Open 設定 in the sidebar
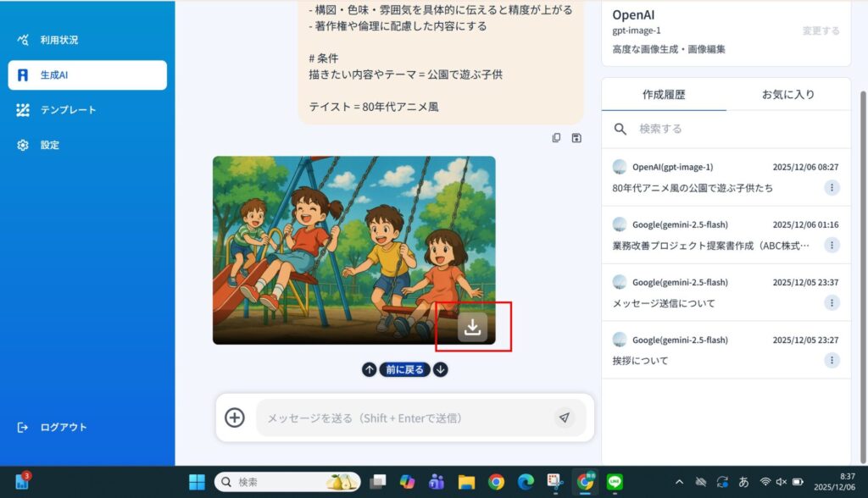The height and width of the screenshot is (498, 868). pyautogui.click(x=49, y=145)
